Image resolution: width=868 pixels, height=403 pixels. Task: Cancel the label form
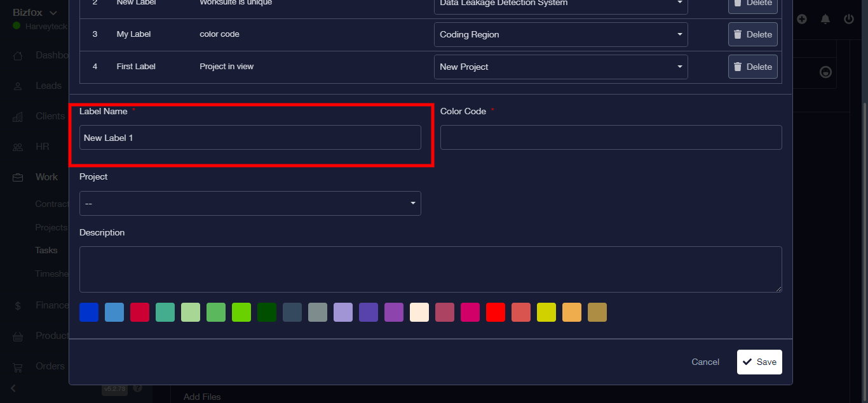click(x=705, y=362)
